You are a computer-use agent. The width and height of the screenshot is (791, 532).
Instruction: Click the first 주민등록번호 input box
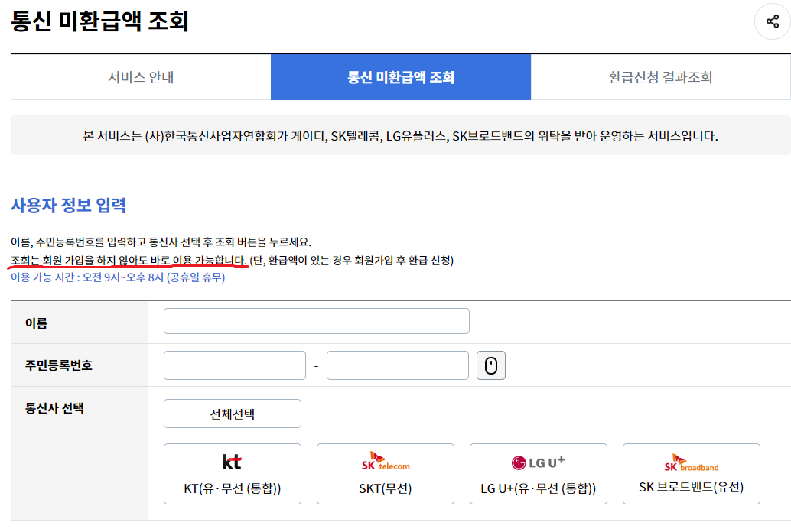(x=234, y=365)
